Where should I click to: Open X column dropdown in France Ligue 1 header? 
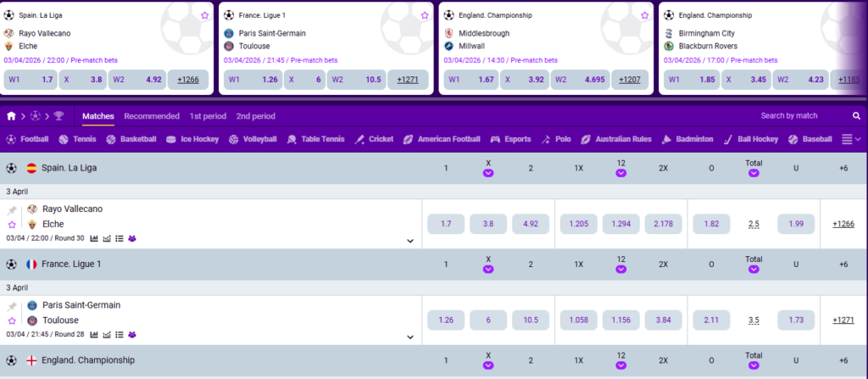488,270
